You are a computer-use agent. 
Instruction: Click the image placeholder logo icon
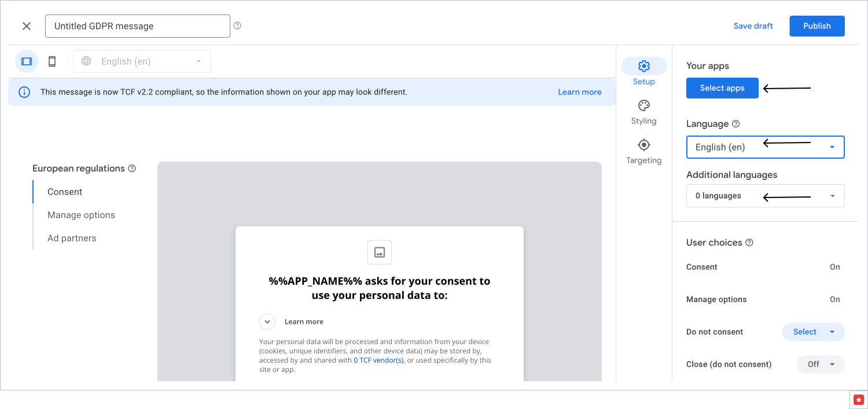[x=380, y=252]
